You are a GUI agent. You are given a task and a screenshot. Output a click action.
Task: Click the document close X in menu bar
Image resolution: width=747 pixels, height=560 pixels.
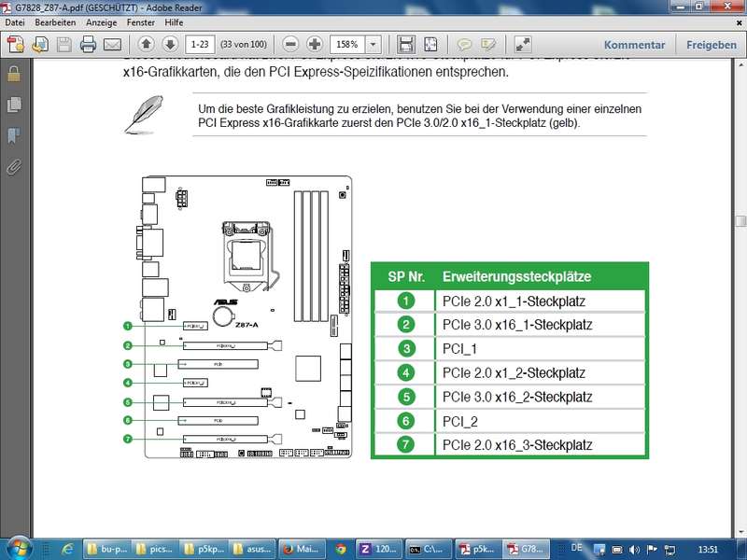tap(740, 22)
